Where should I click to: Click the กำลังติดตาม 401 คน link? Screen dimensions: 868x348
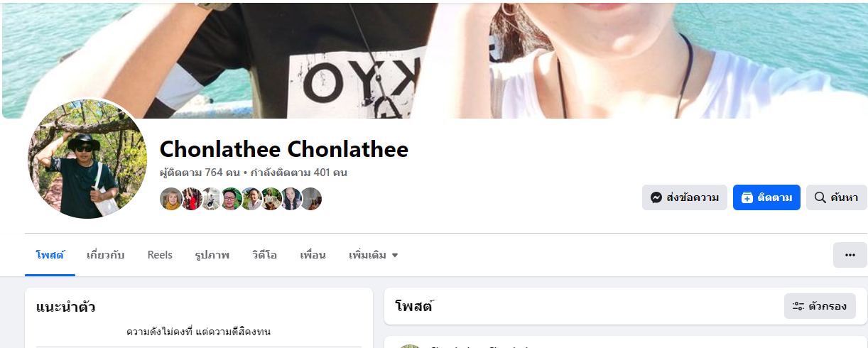(298, 173)
